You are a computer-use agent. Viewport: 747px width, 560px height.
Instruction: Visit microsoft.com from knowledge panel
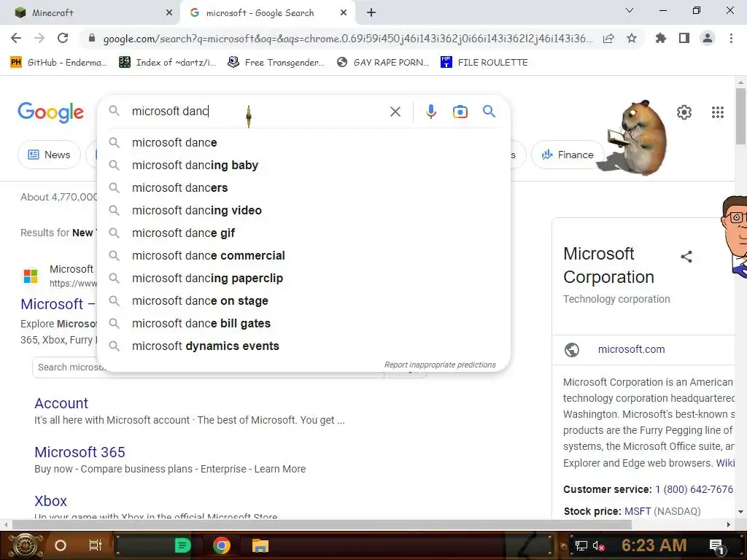coord(631,349)
